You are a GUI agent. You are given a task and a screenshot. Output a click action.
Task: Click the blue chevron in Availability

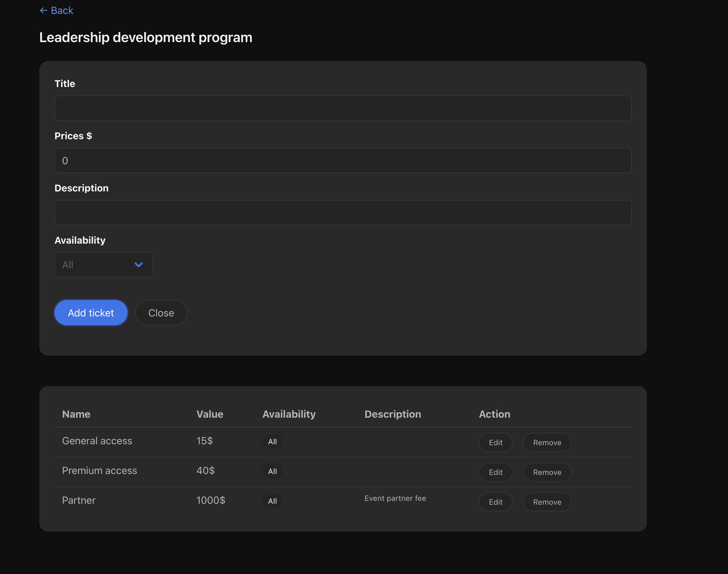[138, 265]
